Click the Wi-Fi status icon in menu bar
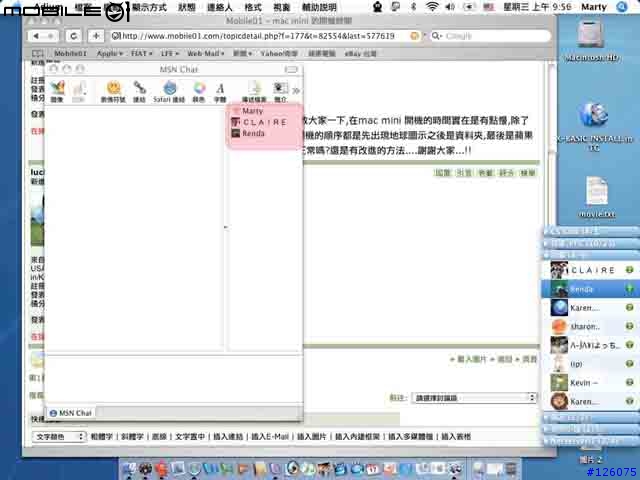 point(431,7)
